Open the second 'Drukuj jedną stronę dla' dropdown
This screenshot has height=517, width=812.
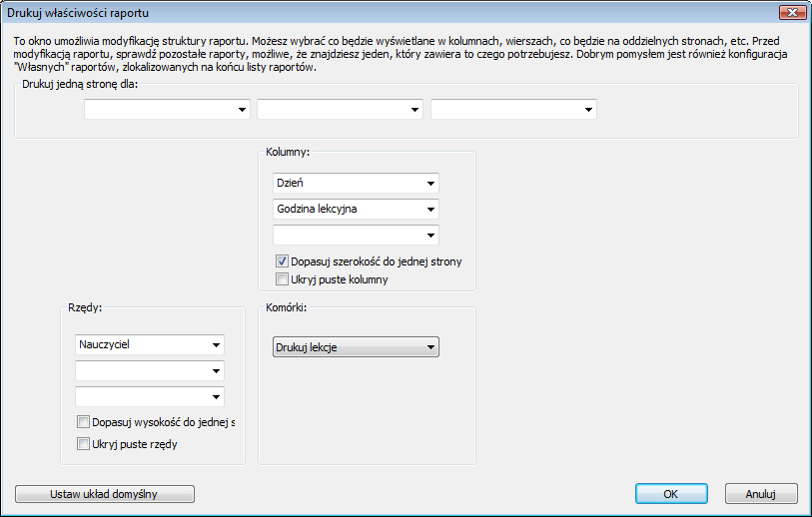tap(340, 110)
